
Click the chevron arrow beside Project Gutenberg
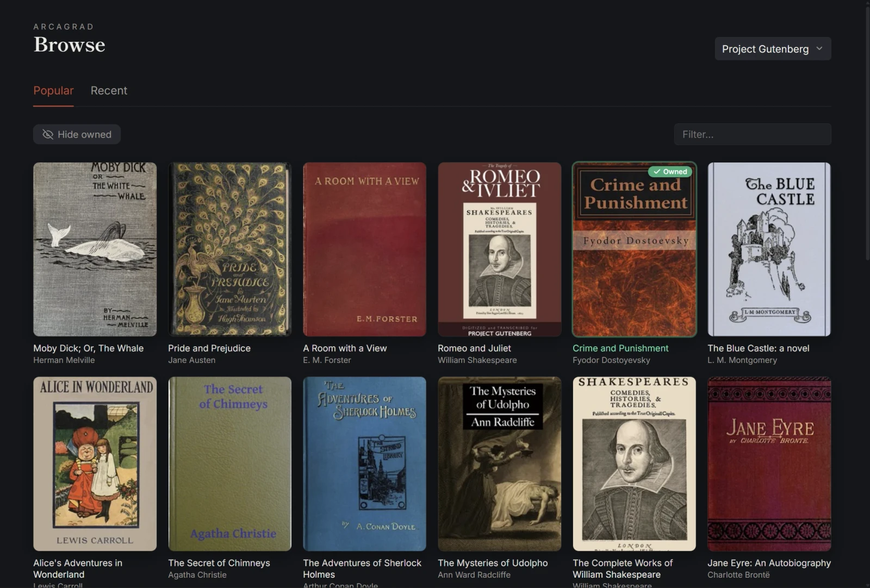click(x=819, y=49)
